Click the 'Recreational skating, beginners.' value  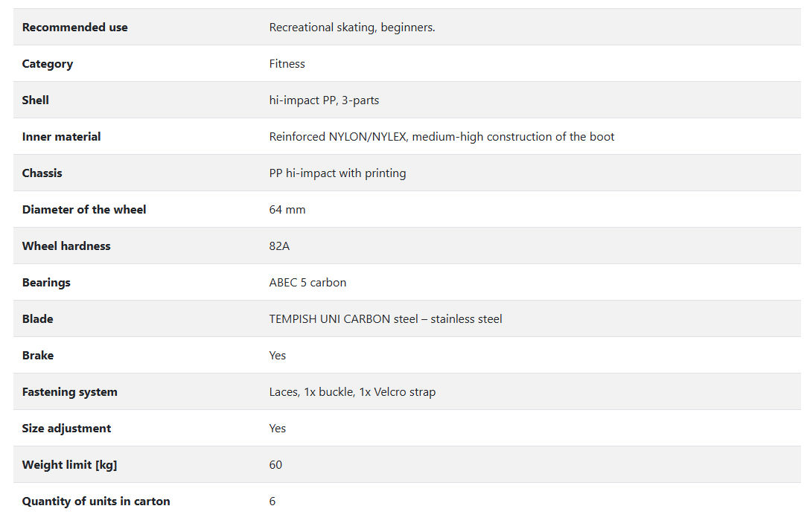click(x=352, y=28)
